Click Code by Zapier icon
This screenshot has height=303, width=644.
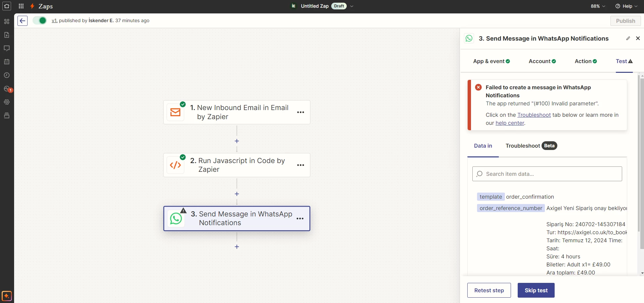point(175,165)
